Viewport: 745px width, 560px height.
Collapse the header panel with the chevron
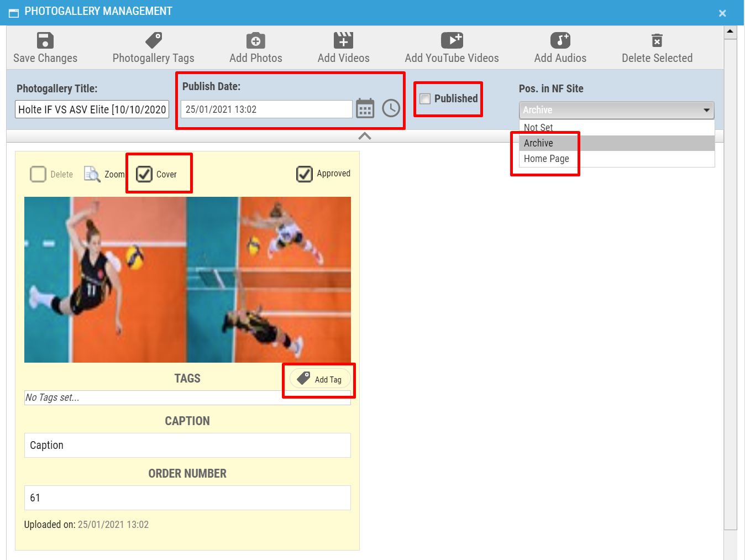[365, 136]
